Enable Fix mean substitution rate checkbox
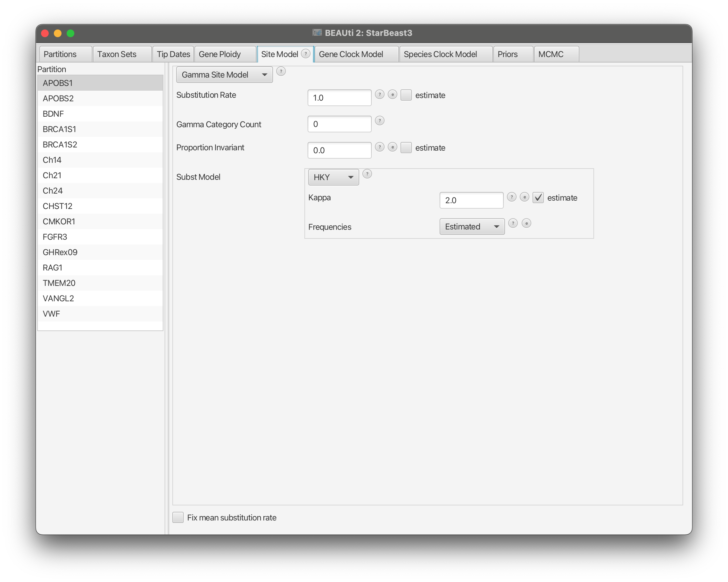Screen dimensions: 728x582 pos(178,518)
